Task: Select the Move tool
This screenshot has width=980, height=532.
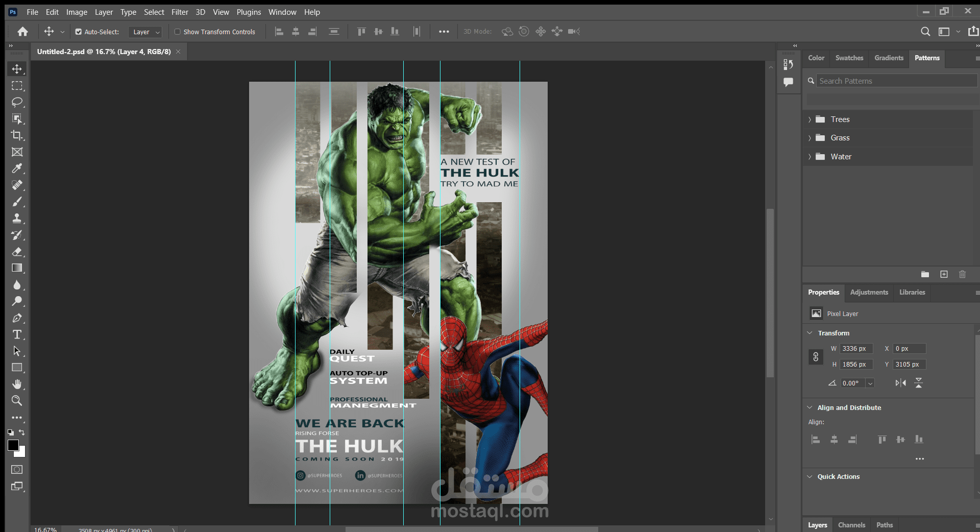Action: (17, 69)
